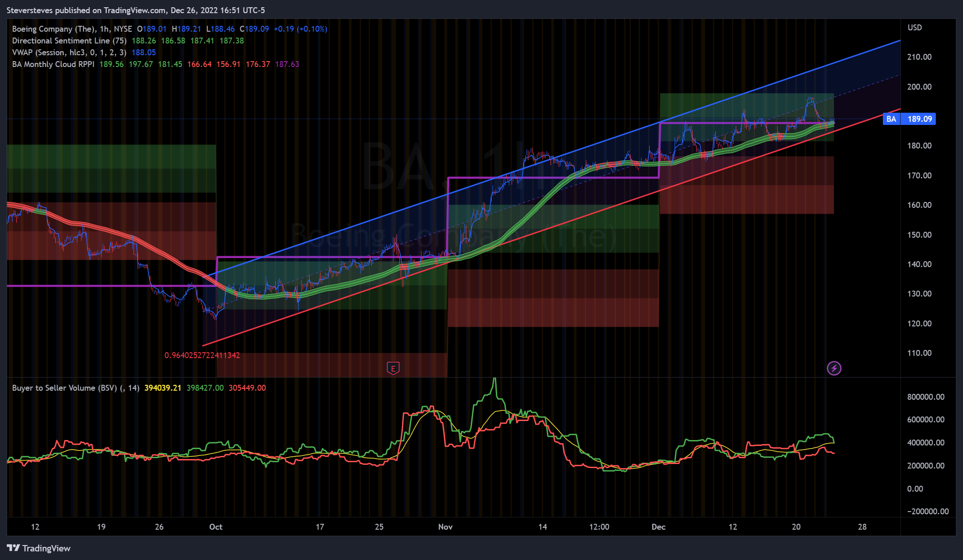Click the 600000.00 volume axis label

926,420
